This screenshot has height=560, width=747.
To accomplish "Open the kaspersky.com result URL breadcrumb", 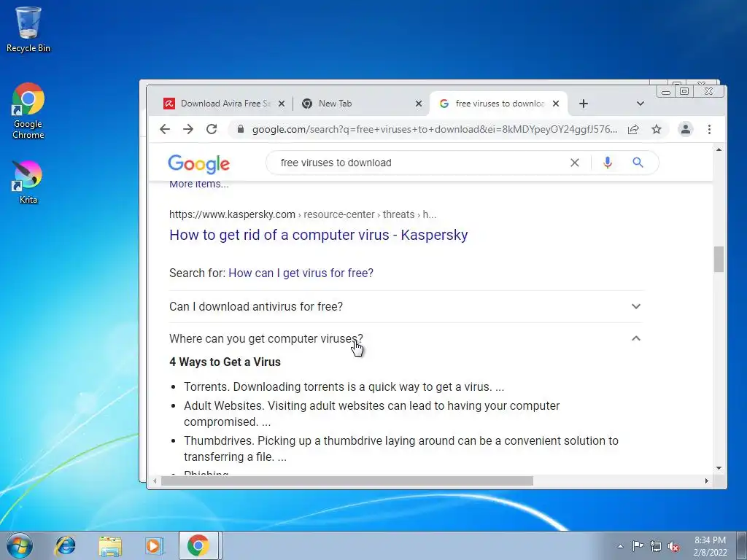I will [303, 214].
